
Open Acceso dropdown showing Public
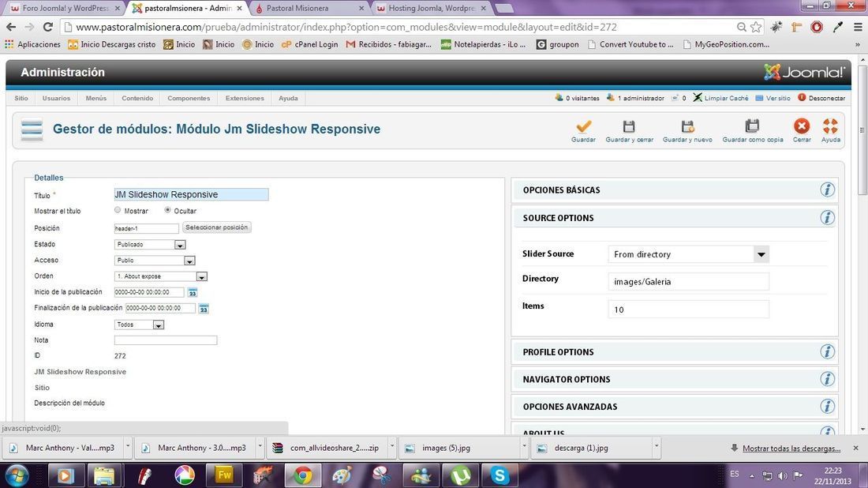click(x=155, y=261)
